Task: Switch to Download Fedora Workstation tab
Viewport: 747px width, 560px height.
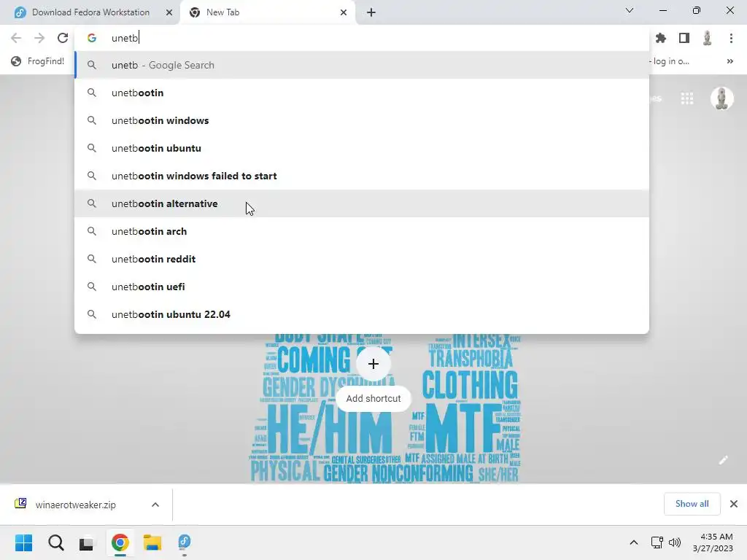Action: 90,12
